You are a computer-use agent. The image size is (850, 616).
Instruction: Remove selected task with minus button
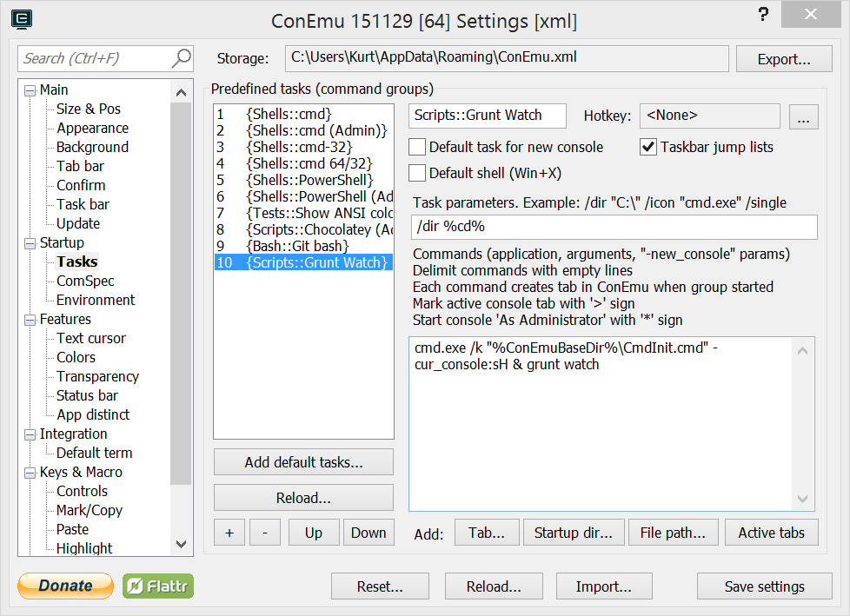tap(265, 533)
